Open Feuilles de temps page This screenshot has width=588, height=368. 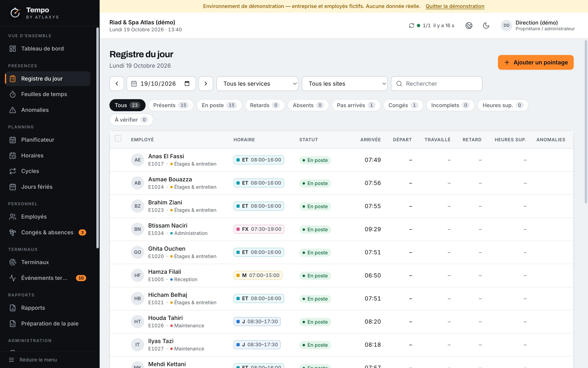48,94
